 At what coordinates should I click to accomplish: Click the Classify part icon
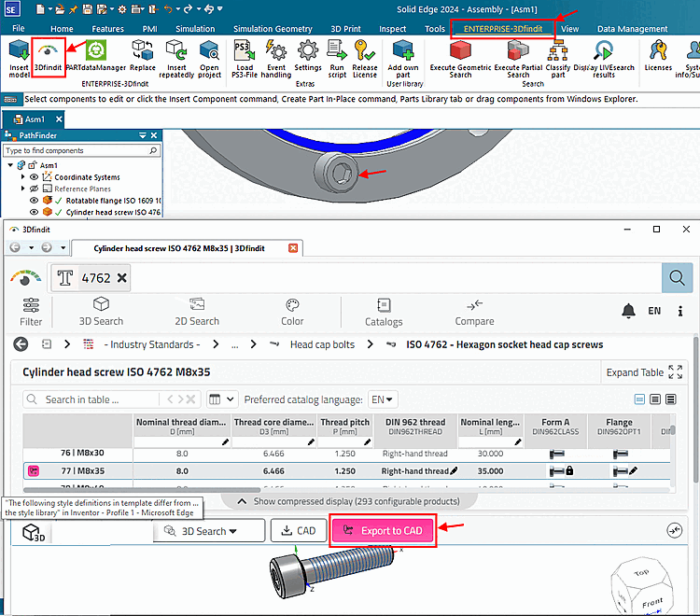(x=558, y=52)
